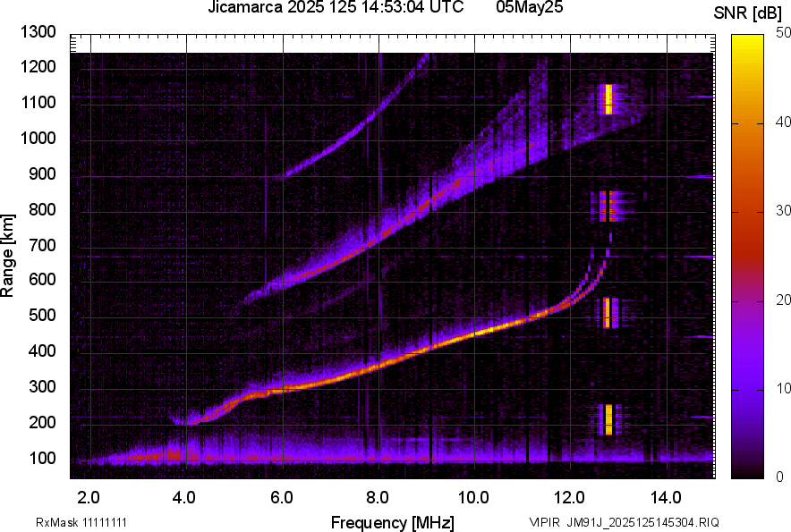Image resolution: width=791 pixels, height=532 pixels.
Task: Click the 'Frequency [MHz]' axis label
Action: click(393, 522)
